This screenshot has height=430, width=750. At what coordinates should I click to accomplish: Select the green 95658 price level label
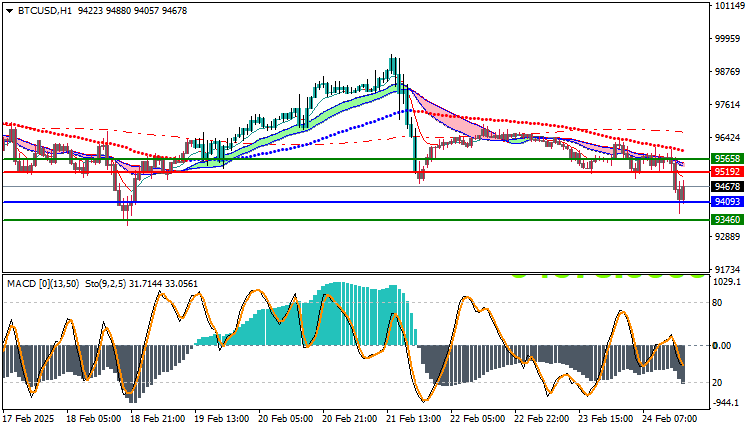tap(727, 158)
